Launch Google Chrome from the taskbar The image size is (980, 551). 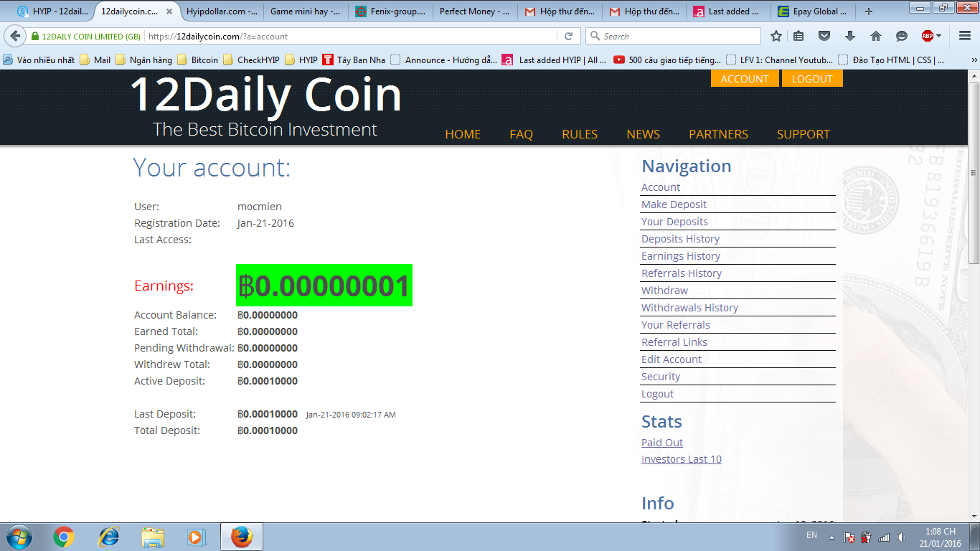click(x=64, y=537)
